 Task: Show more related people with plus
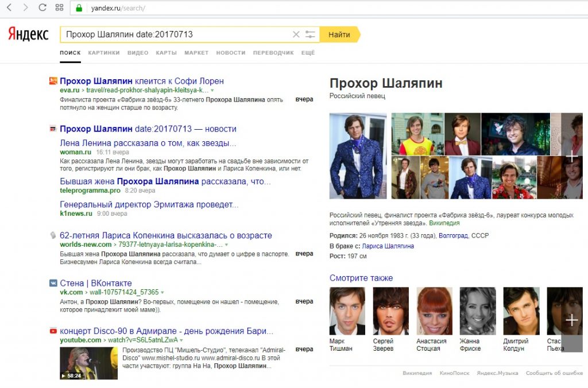pos(571,320)
